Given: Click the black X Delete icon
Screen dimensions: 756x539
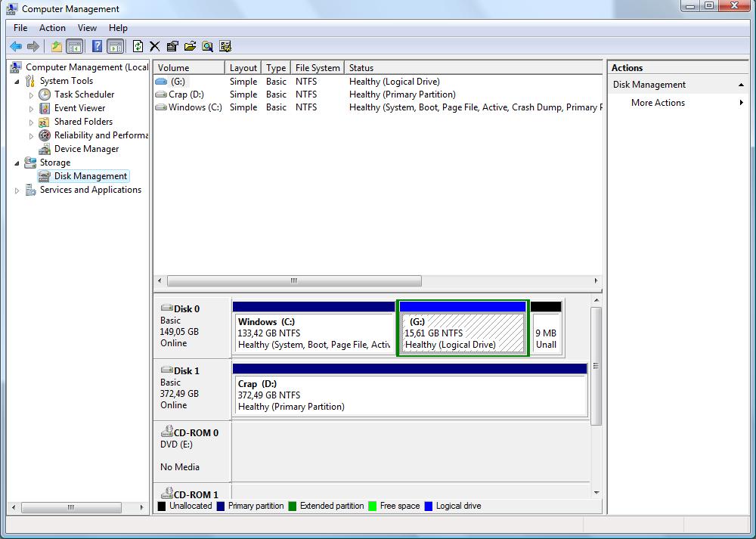Looking at the screenshot, I should click(x=155, y=47).
